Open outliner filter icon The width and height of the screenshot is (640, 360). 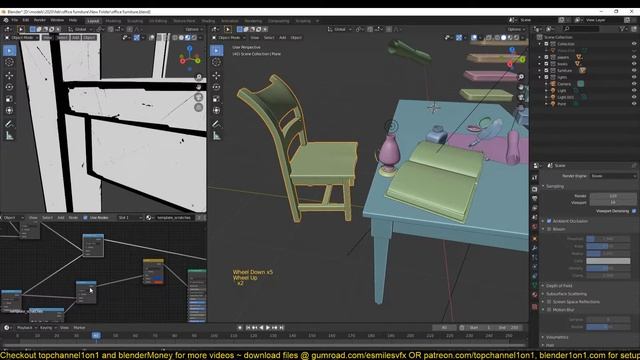[622, 29]
